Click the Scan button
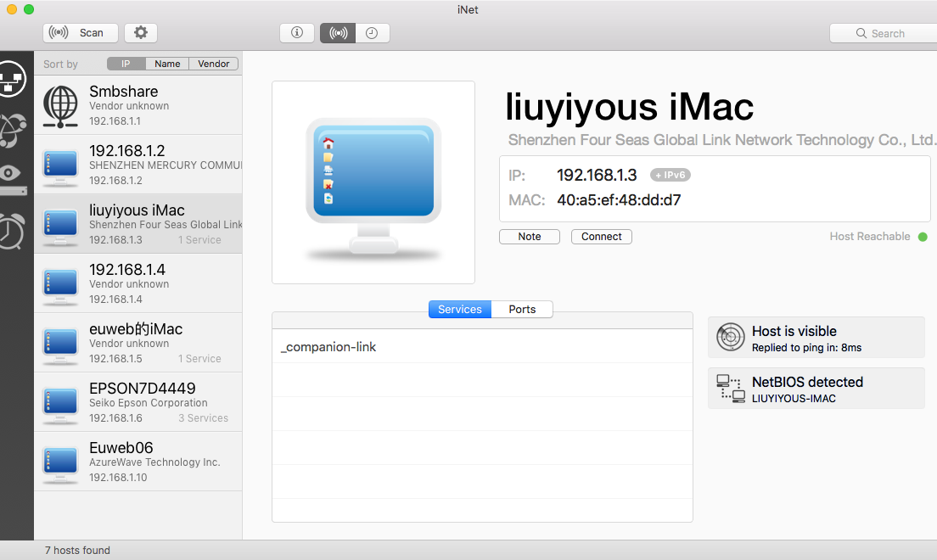The width and height of the screenshot is (937, 560). (x=80, y=33)
